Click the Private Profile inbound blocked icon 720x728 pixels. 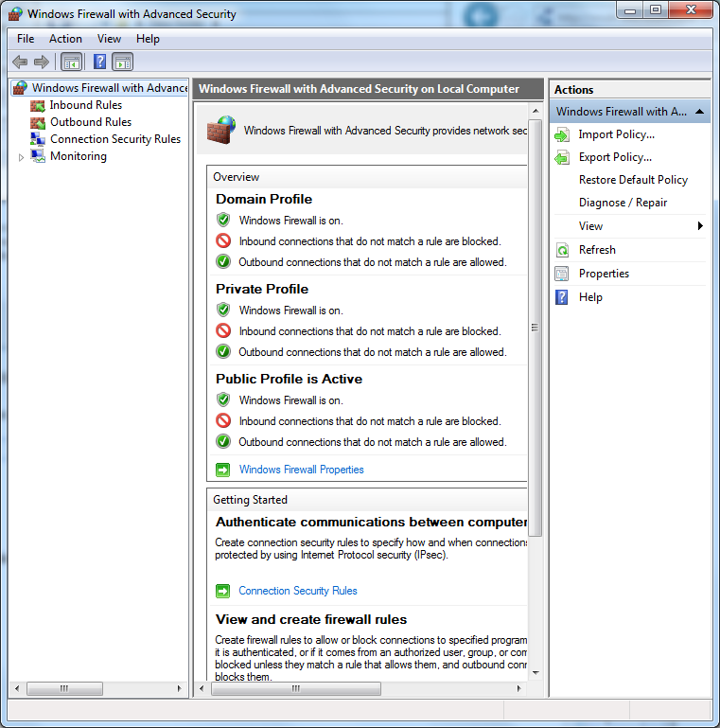tap(223, 330)
